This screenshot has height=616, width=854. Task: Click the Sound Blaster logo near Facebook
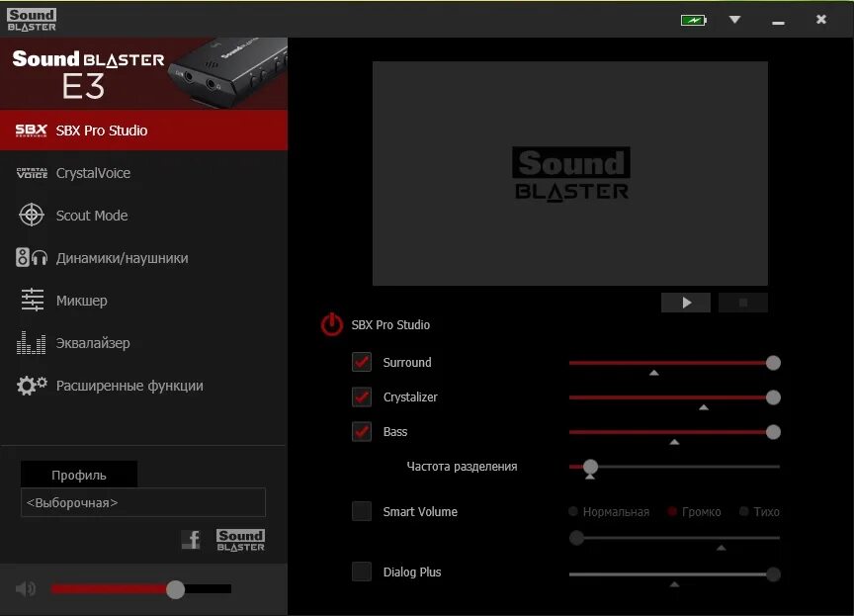[241, 540]
